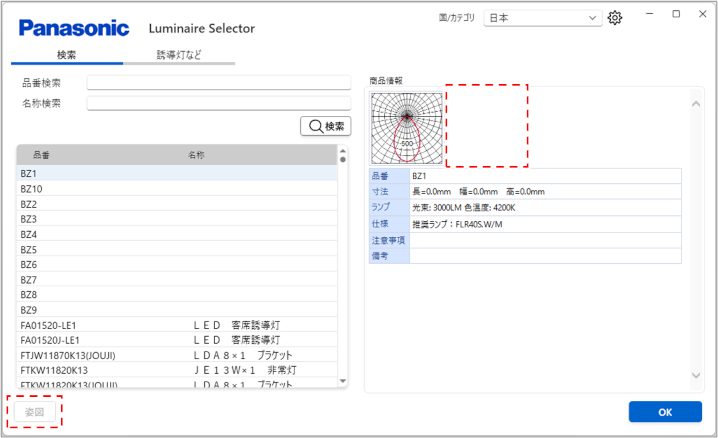Viewport: 718px width, 438px height.
Task: Focus the 名称検索 text field
Action: coord(218,103)
